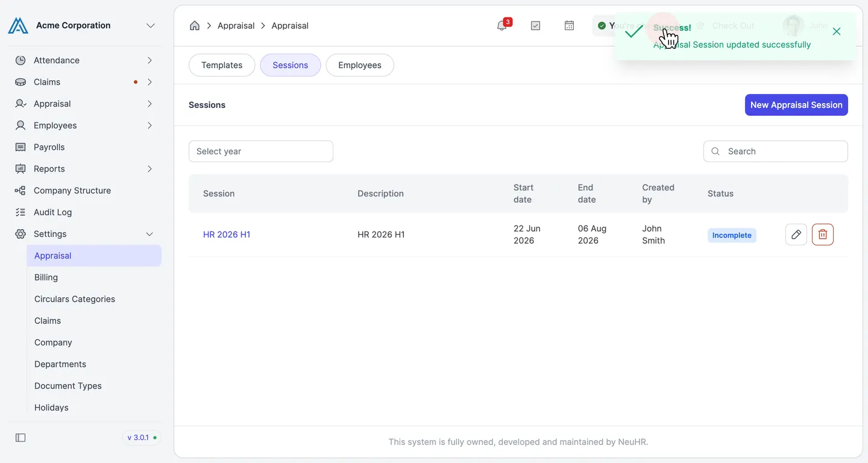Image resolution: width=868 pixels, height=463 pixels.
Task: Expand the Attendance menu chevron
Action: pyautogui.click(x=149, y=60)
